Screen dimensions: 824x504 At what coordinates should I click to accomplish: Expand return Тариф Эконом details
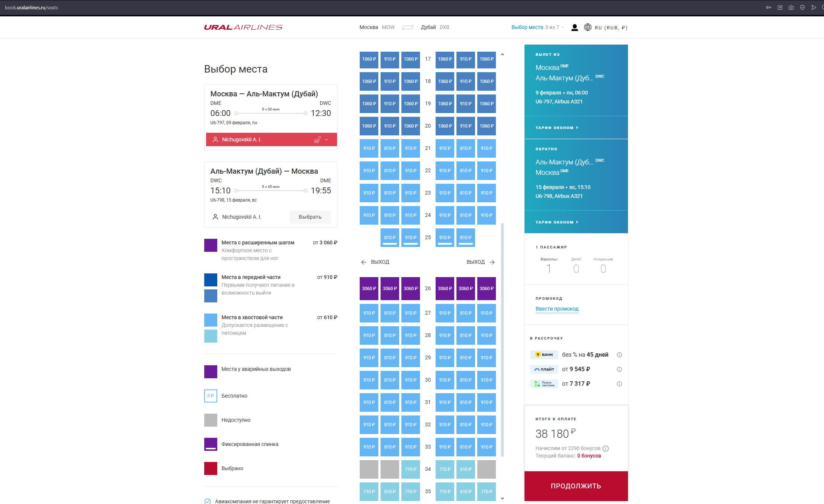pyautogui.click(x=557, y=222)
